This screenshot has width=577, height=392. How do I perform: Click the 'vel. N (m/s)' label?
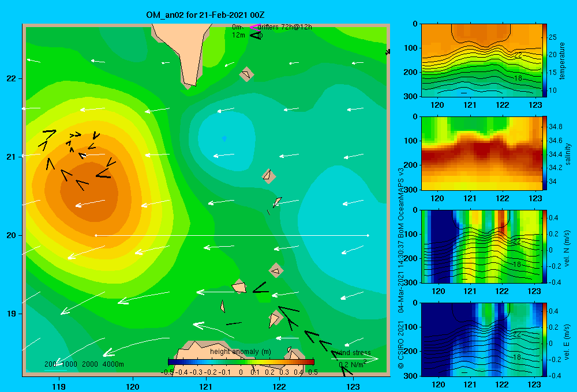(x=567, y=248)
